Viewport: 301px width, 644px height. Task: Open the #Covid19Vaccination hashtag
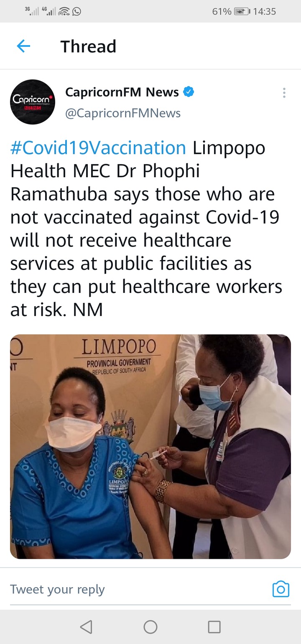pyautogui.click(x=98, y=148)
